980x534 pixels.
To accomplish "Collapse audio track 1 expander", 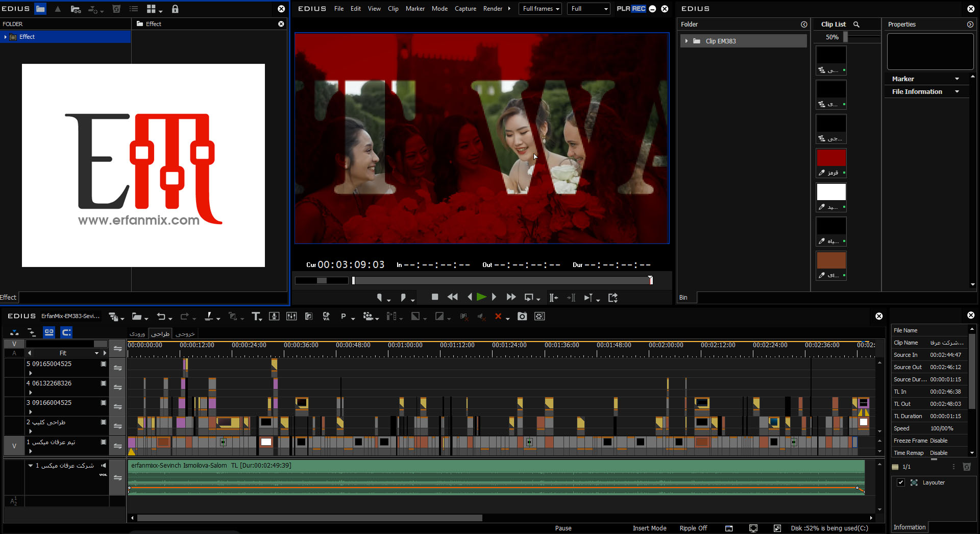I will point(31,466).
